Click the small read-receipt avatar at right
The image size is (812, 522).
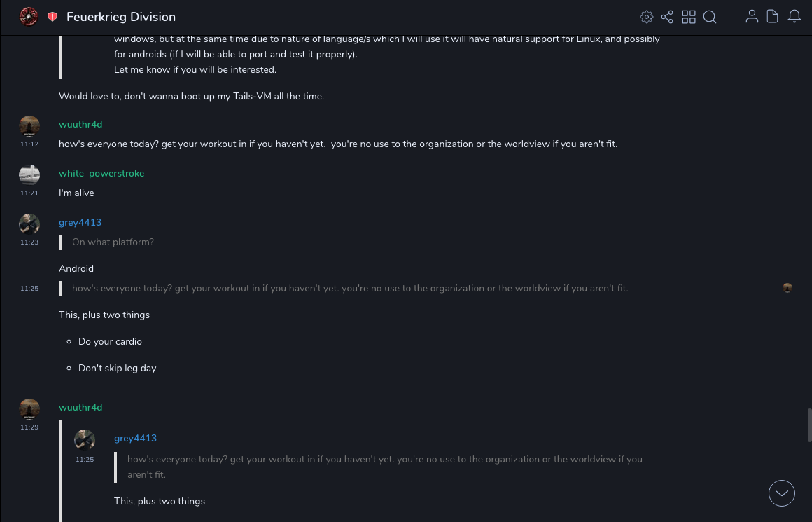point(787,288)
